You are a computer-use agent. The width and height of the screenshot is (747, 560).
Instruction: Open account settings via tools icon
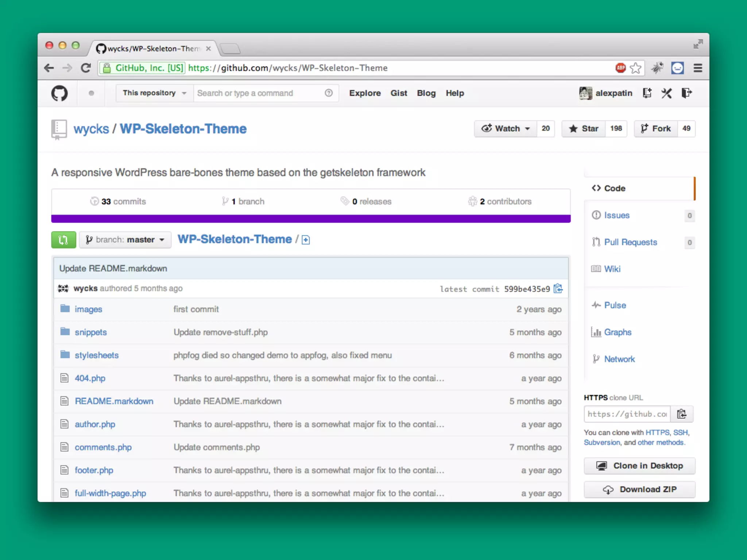[x=666, y=93]
